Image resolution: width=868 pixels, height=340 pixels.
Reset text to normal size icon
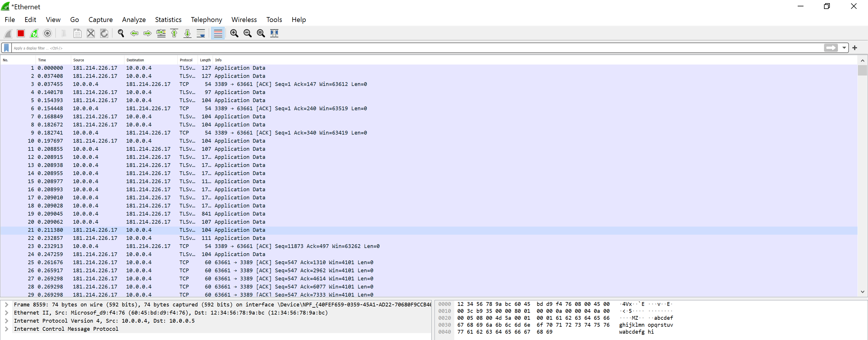(261, 33)
